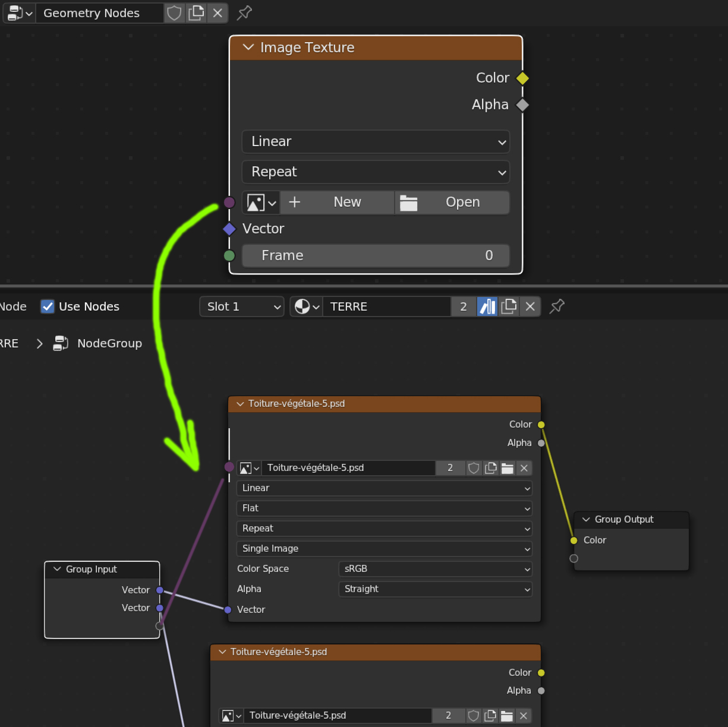
Task: Unlink image in first Toiture node
Action: point(524,468)
